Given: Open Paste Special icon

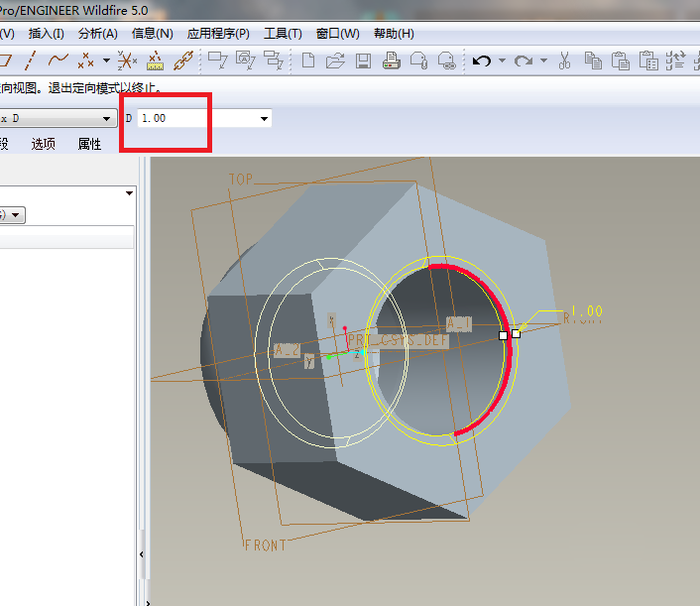Looking at the screenshot, I should 648,61.
